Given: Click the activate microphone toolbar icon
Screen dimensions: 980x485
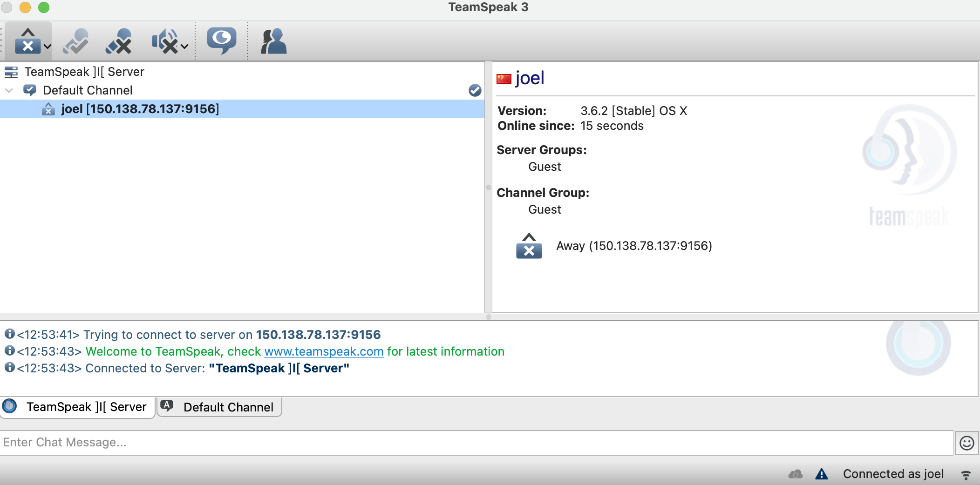Looking at the screenshot, I should pos(76,41).
